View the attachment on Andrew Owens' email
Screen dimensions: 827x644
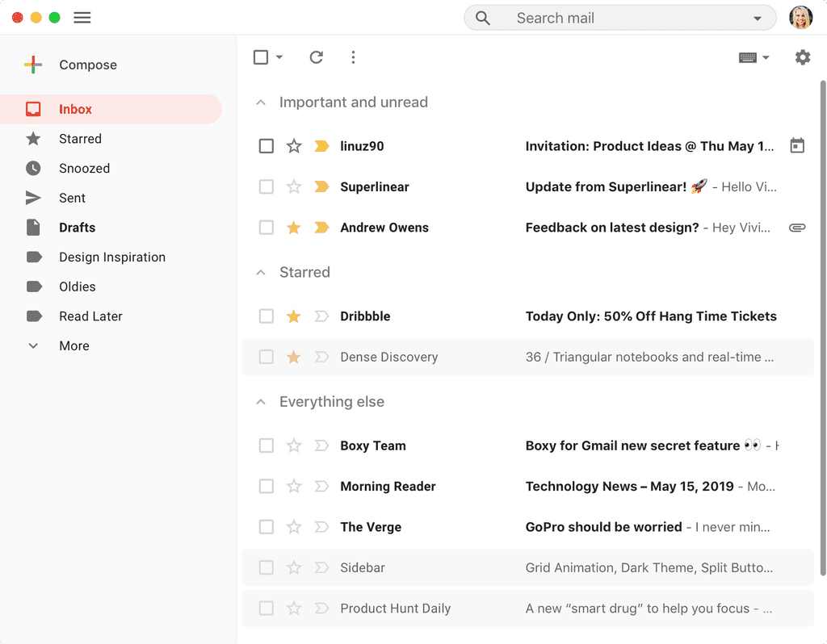pos(797,227)
